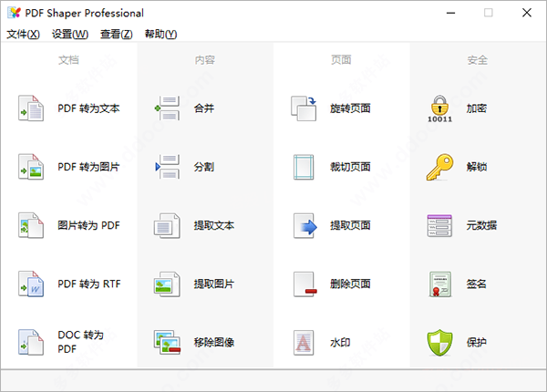
Task: Click the 图片转为 PDF icon
Action: pyautogui.click(x=31, y=225)
